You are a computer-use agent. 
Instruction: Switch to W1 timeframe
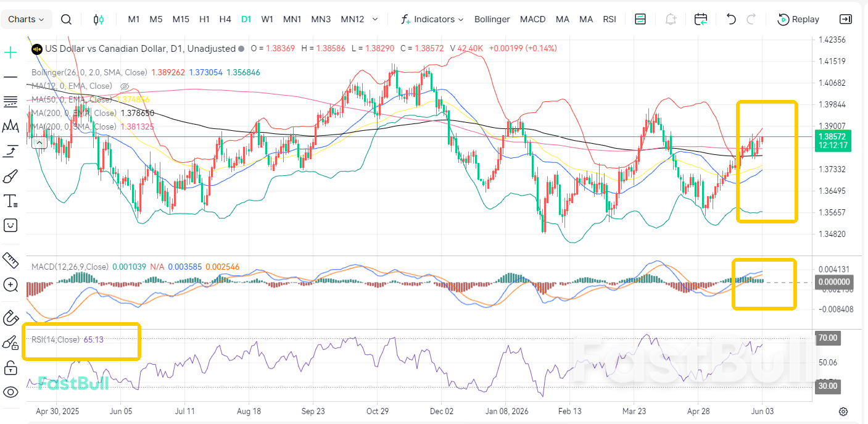[267, 19]
